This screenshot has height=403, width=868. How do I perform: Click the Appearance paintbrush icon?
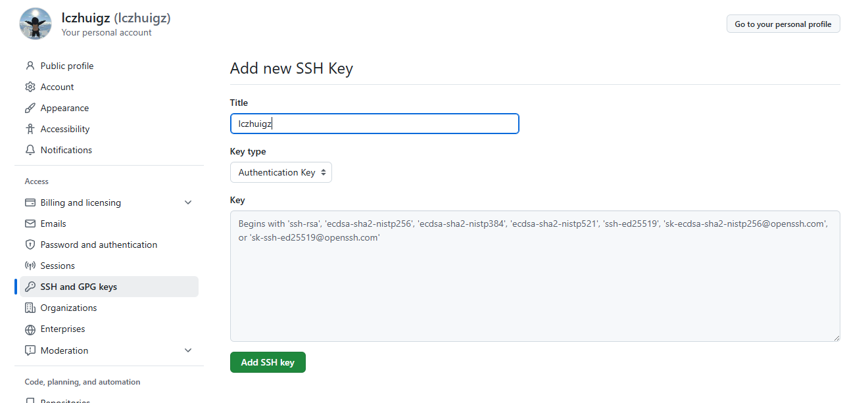tap(30, 108)
